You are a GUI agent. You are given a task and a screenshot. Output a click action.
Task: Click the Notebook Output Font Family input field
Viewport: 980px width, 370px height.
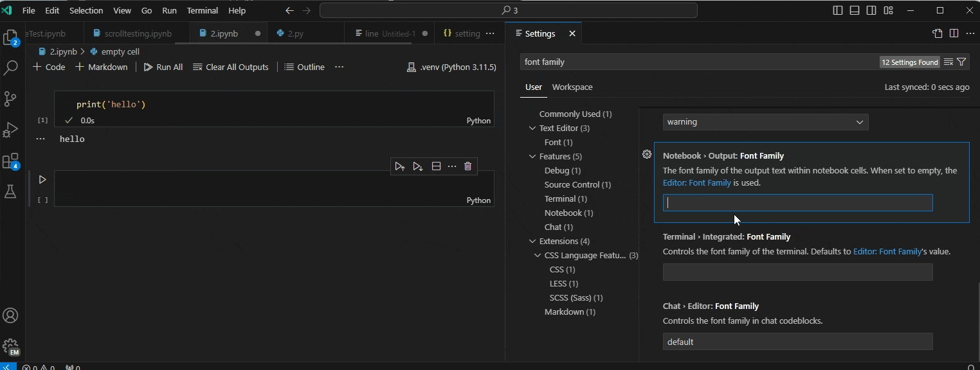(x=797, y=202)
